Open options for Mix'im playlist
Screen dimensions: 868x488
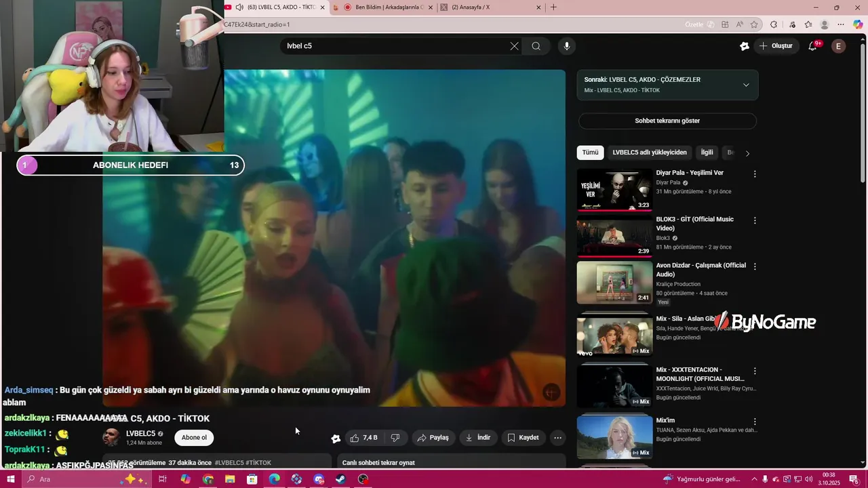755,422
